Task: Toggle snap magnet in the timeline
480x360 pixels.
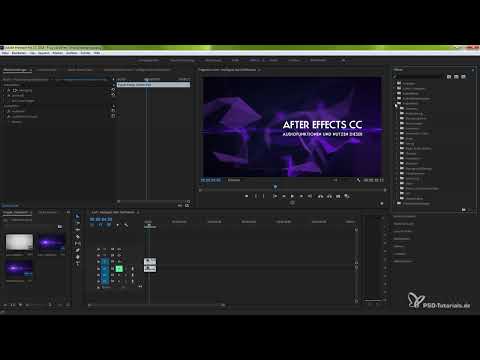Action: (100, 225)
